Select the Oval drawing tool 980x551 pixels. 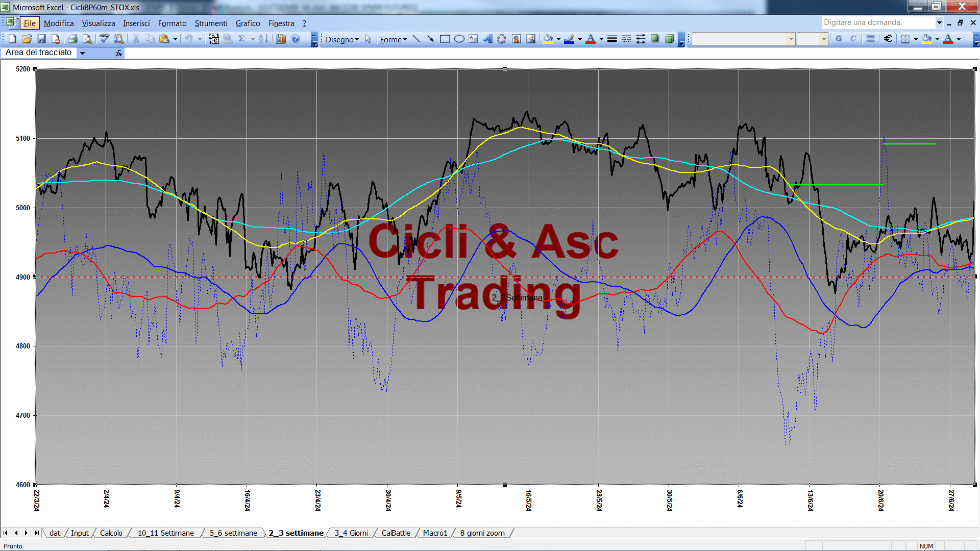pos(459,39)
